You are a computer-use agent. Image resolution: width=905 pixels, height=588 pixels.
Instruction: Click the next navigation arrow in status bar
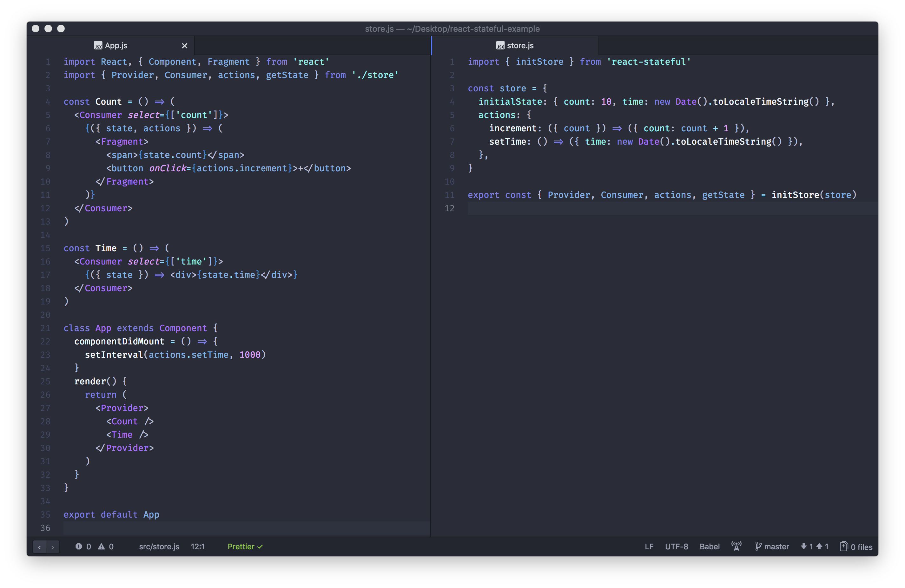click(x=52, y=546)
